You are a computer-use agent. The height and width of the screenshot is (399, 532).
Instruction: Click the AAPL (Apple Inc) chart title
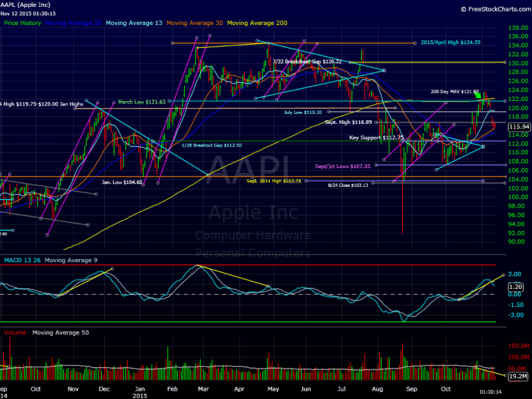pyautogui.click(x=25, y=5)
